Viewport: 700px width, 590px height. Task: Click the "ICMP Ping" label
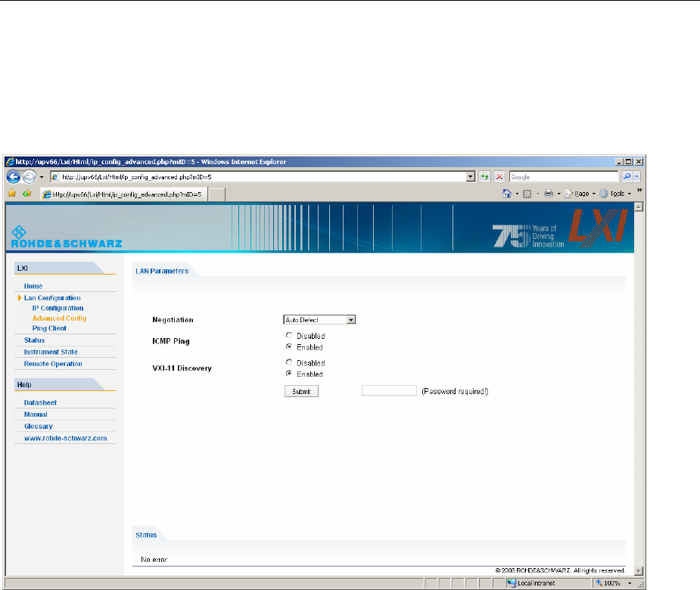point(171,341)
